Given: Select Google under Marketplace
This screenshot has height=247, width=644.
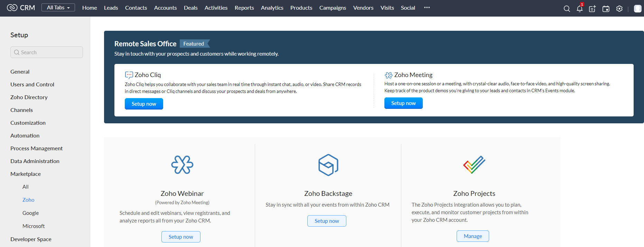Looking at the screenshot, I should pos(30,213).
